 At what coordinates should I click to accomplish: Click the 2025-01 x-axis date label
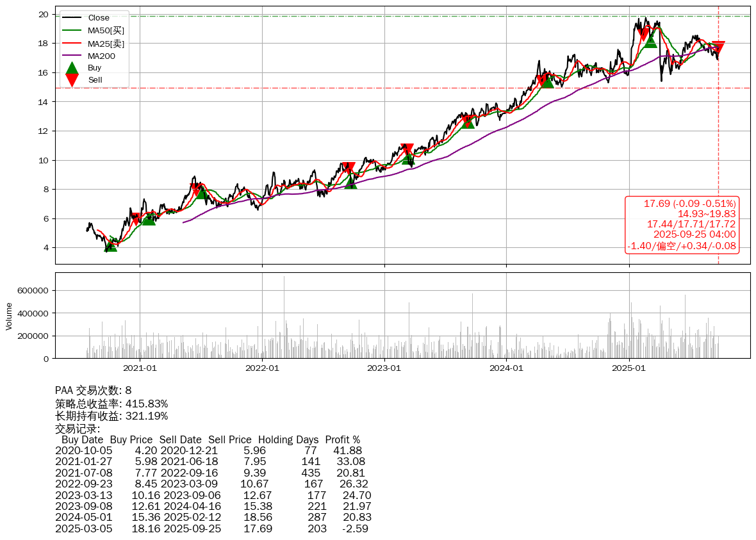629,368
